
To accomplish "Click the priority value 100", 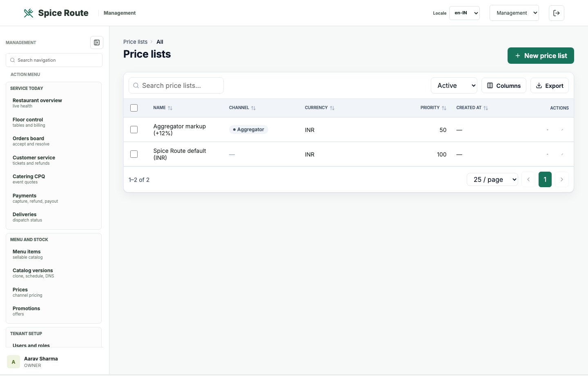I will click(x=442, y=154).
